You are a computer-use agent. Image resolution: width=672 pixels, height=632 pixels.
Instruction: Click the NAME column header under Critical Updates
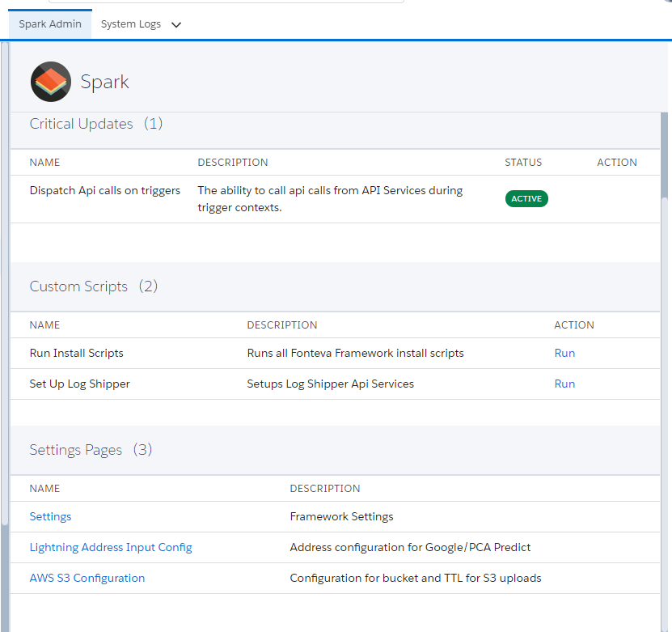pos(44,162)
